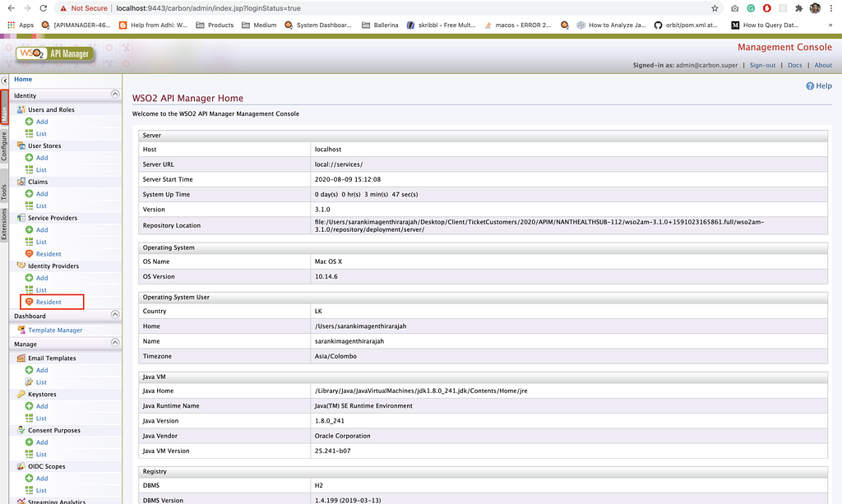Screen dimensions: 842x504
Task: Click Template Manager icon
Action: (x=21, y=330)
